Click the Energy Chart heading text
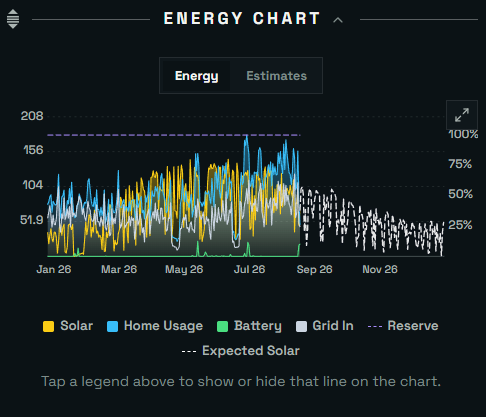Image resolution: width=486 pixels, height=417 pixels. tap(242, 18)
